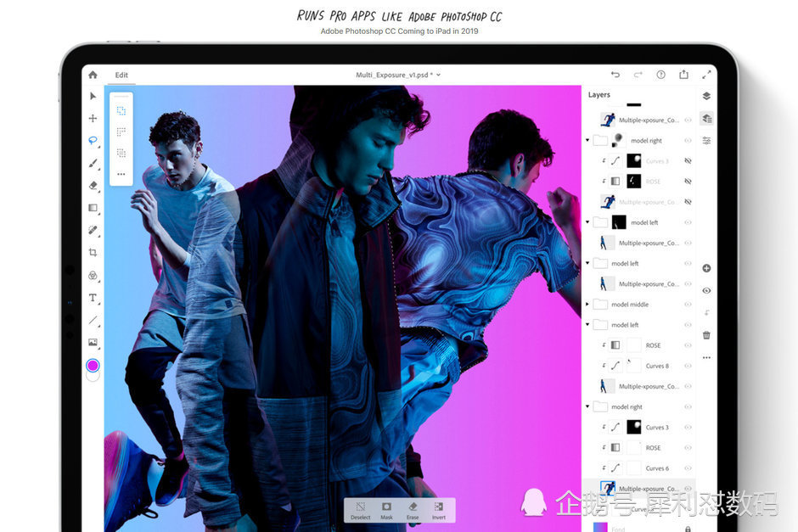The width and height of the screenshot is (798, 532).
Task: Add a new layer with plus icon
Action: pyautogui.click(x=706, y=268)
